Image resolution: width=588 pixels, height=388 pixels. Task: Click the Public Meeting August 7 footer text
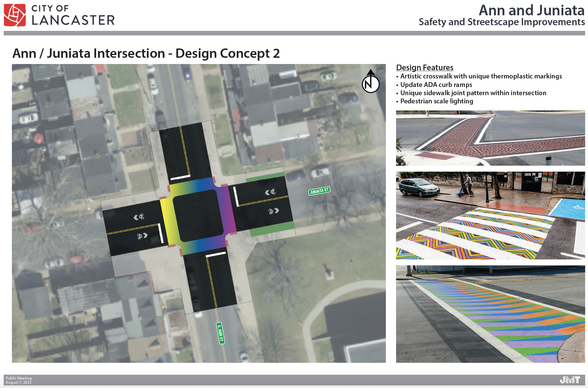19,380
